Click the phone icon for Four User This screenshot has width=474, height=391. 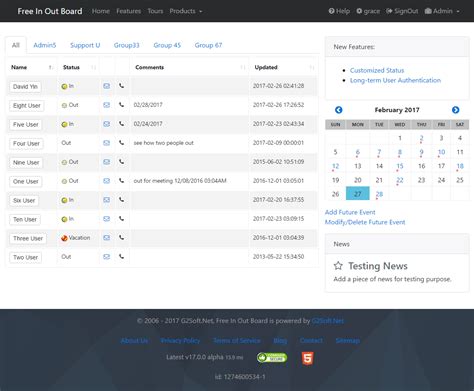point(121,143)
